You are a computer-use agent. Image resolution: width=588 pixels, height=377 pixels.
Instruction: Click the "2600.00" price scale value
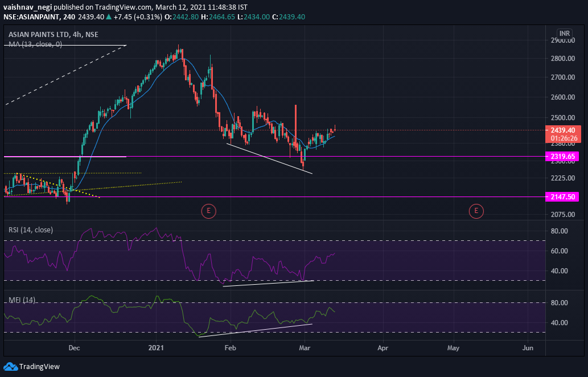point(562,97)
